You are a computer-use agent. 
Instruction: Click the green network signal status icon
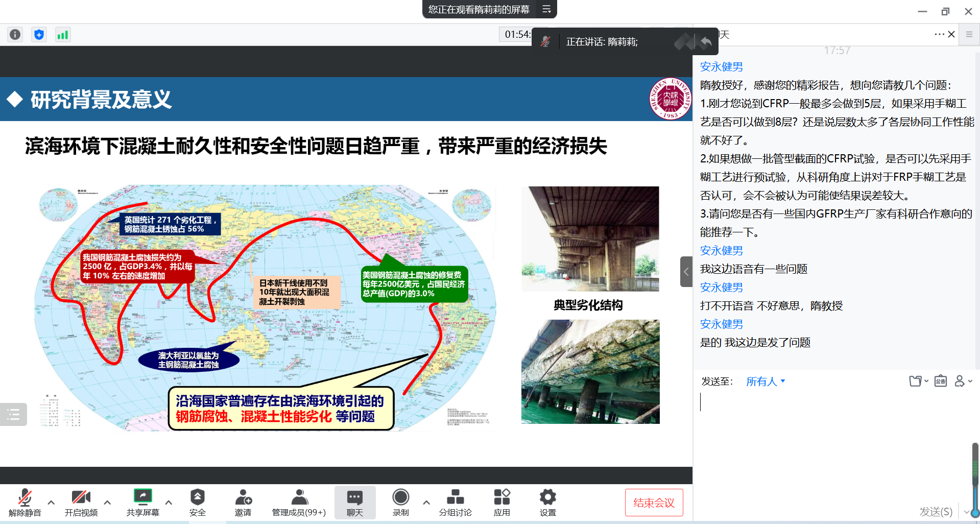coord(63,35)
